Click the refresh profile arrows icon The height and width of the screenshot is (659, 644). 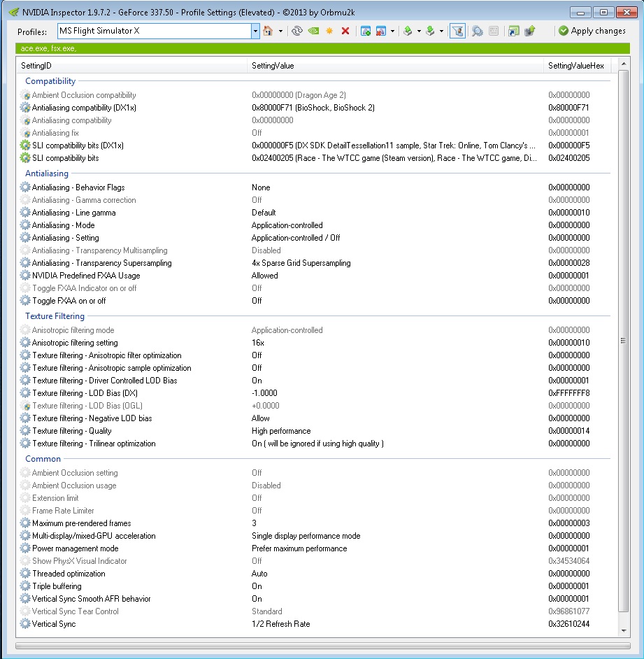coord(297,31)
